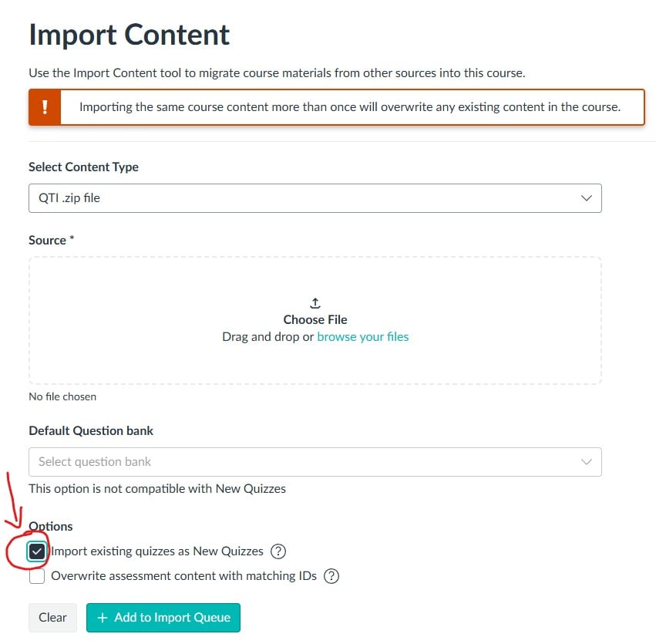Open help tooltip for Import as New Quizzes
656x644 pixels.
point(279,551)
